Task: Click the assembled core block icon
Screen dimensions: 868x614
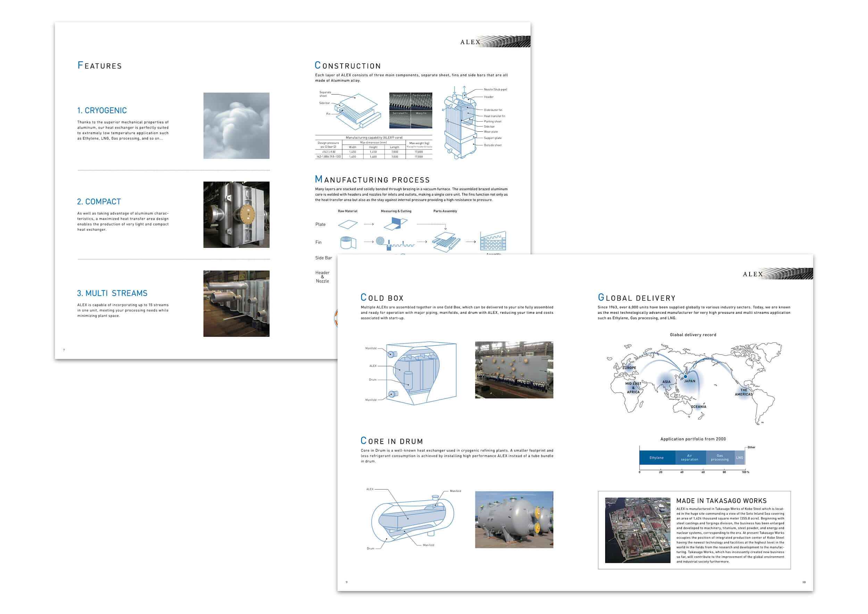Action: pyautogui.click(x=493, y=241)
